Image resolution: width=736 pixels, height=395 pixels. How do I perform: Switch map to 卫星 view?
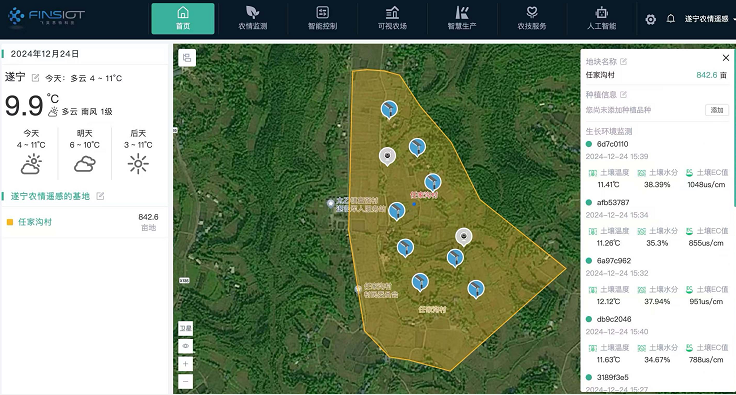click(x=185, y=328)
